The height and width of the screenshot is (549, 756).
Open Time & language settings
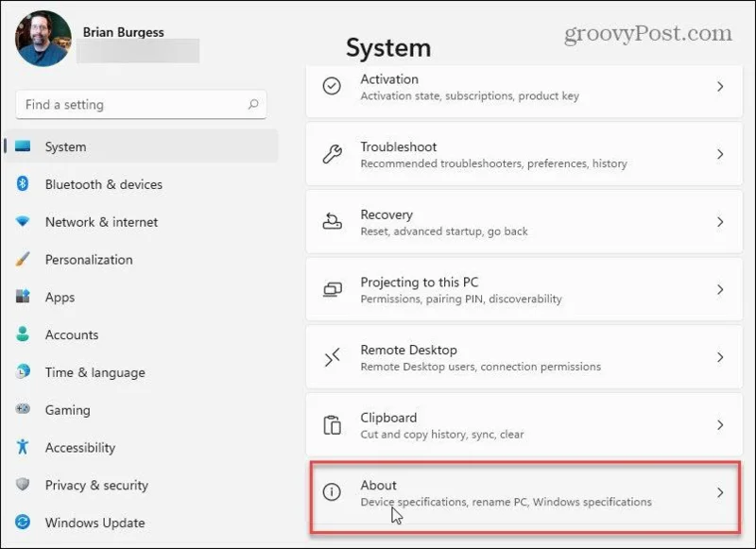coord(141,372)
